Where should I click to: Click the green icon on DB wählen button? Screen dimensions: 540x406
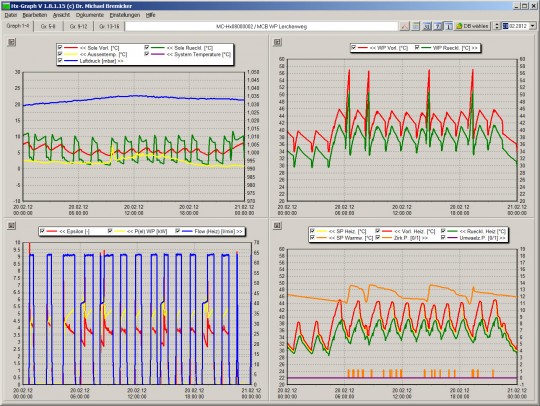(x=459, y=26)
